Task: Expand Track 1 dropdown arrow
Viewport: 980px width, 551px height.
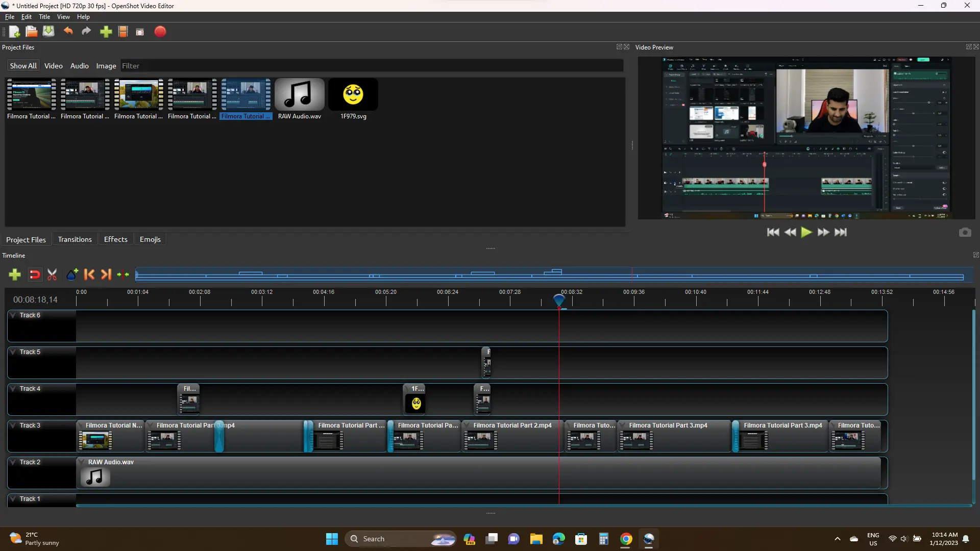Action: point(13,499)
